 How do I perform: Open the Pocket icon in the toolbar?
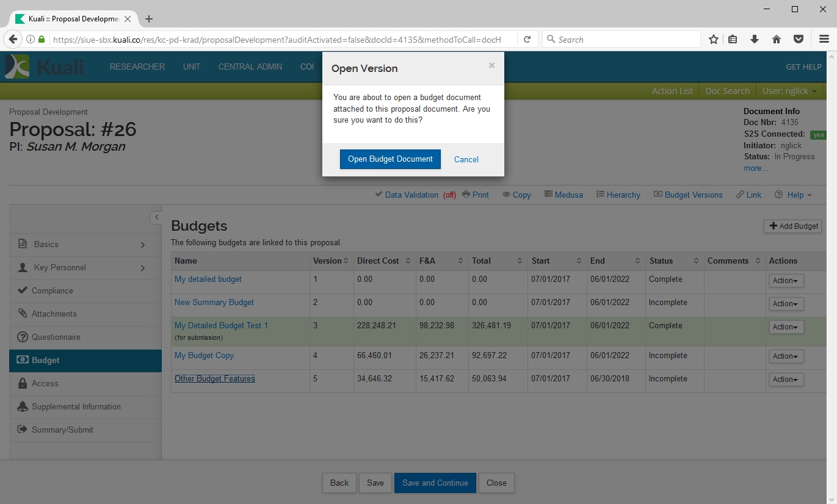pyautogui.click(x=798, y=40)
